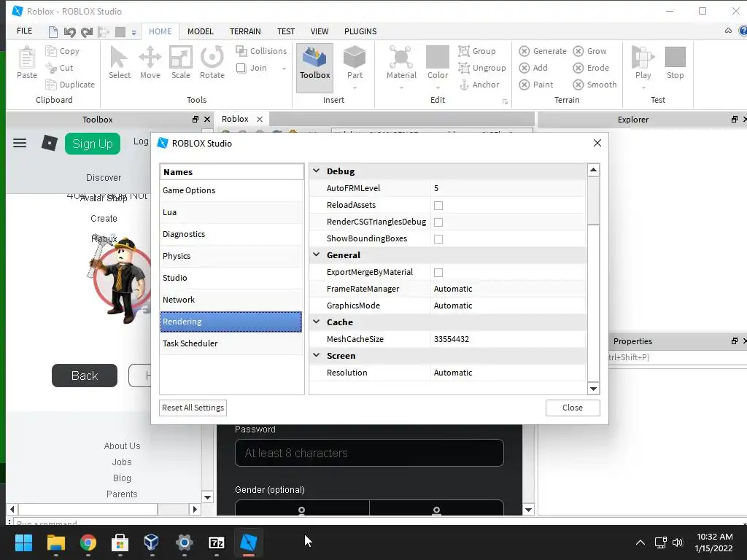Click the terrain Grow icon
This screenshot has height=560, width=747.
(x=578, y=51)
